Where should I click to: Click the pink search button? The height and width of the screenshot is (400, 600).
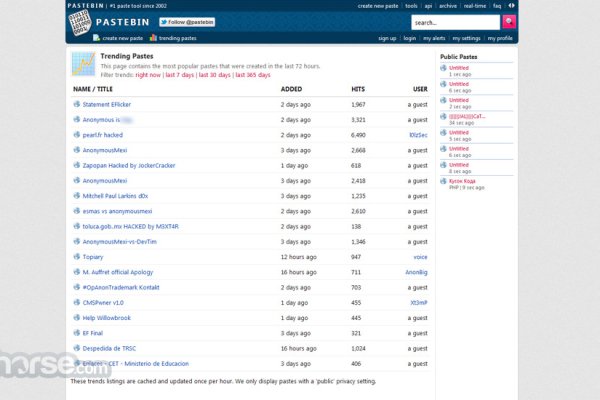(x=509, y=21)
